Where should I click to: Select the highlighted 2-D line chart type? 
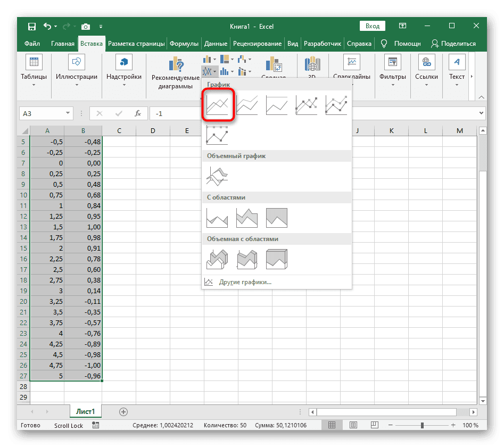pos(218,105)
